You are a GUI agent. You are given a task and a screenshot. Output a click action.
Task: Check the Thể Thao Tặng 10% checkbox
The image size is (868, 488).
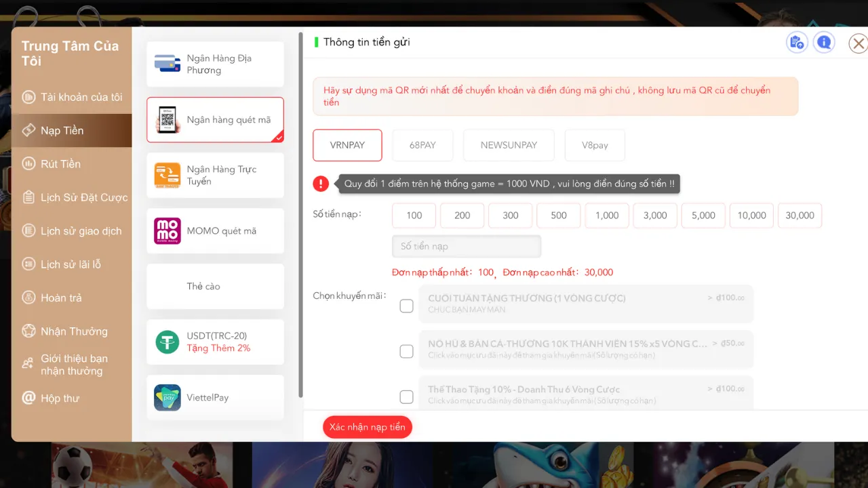tap(406, 396)
